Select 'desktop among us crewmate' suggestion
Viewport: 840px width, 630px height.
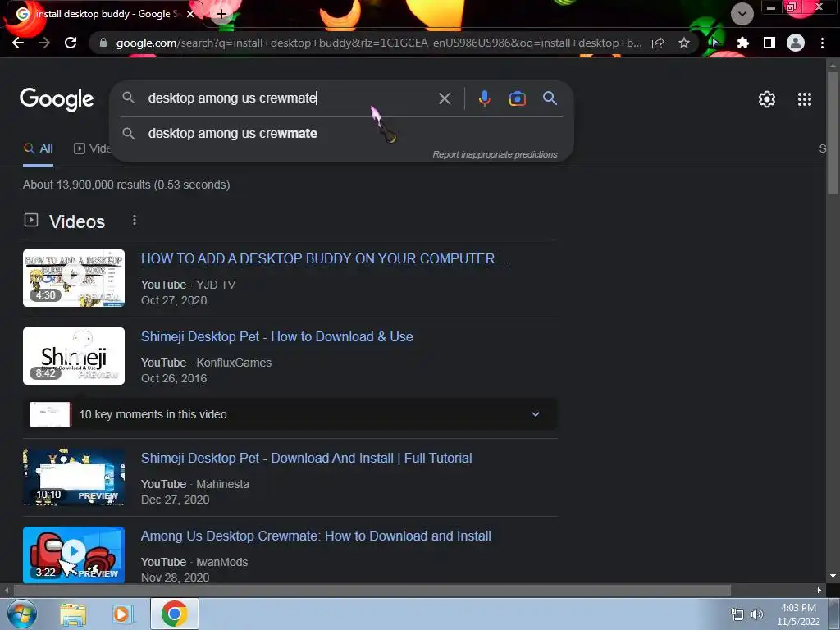click(341, 134)
